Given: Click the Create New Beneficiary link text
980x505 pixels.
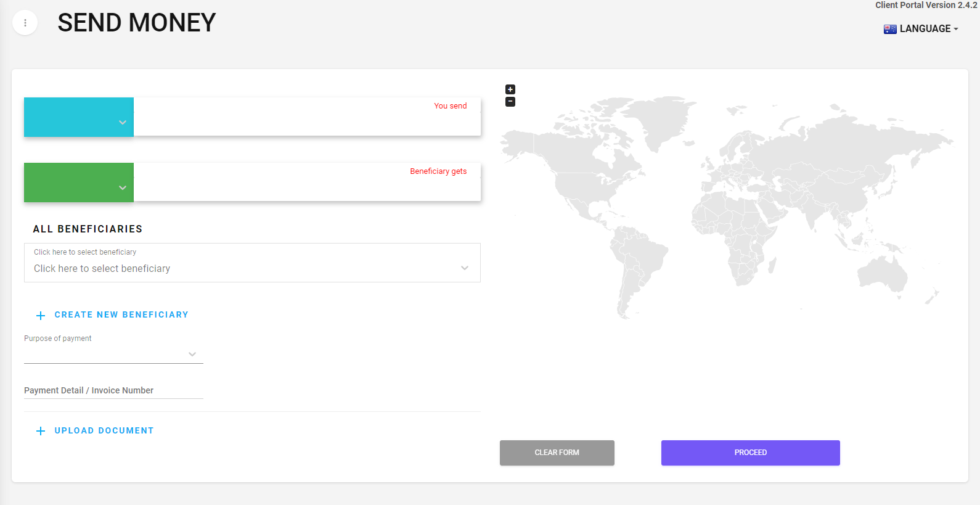Looking at the screenshot, I should (x=121, y=315).
